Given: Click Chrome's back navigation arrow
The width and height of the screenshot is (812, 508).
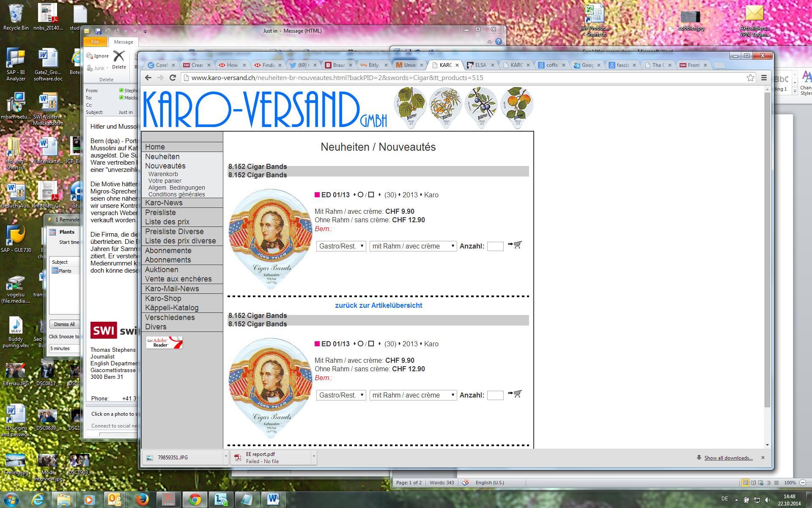Looking at the screenshot, I should (x=148, y=77).
